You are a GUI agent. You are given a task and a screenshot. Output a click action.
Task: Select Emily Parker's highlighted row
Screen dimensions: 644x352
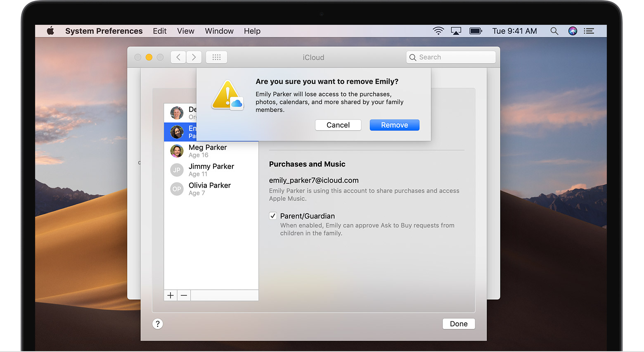tap(180, 132)
